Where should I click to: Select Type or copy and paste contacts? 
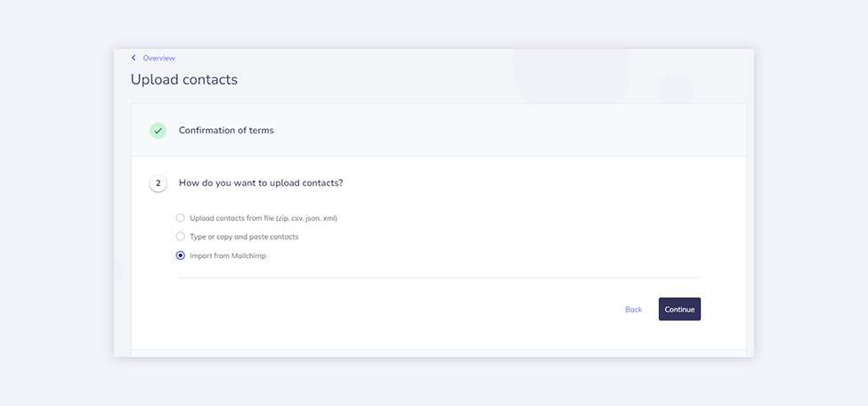[181, 237]
